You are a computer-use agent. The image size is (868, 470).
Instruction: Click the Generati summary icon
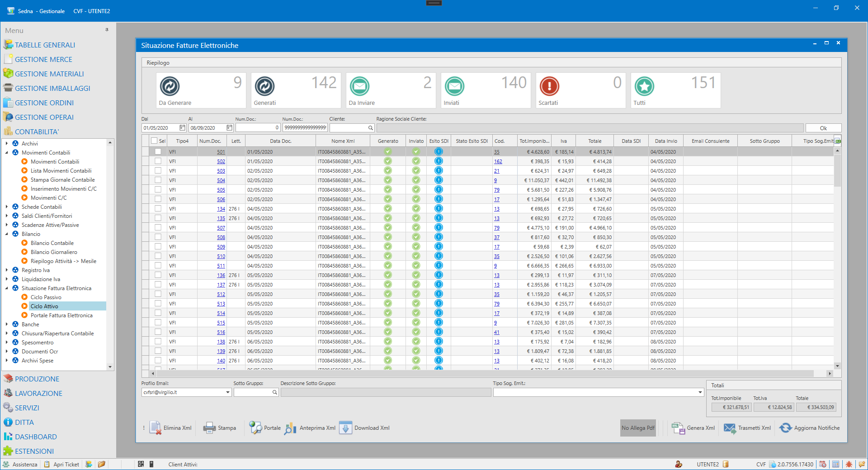click(x=265, y=86)
